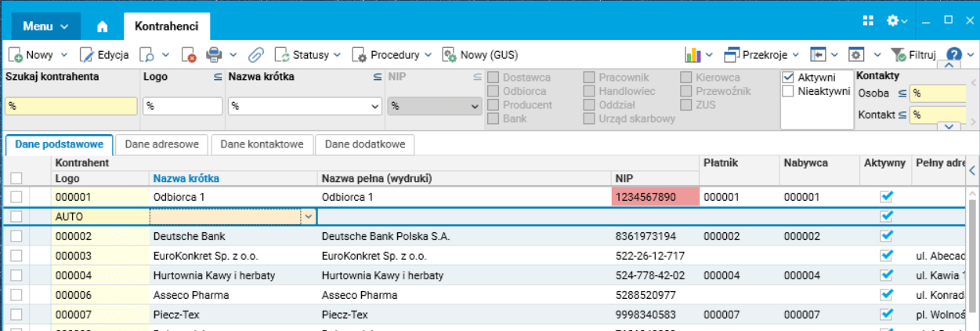Click the delete record icon
Screen dimensions: 980x331
point(189,55)
